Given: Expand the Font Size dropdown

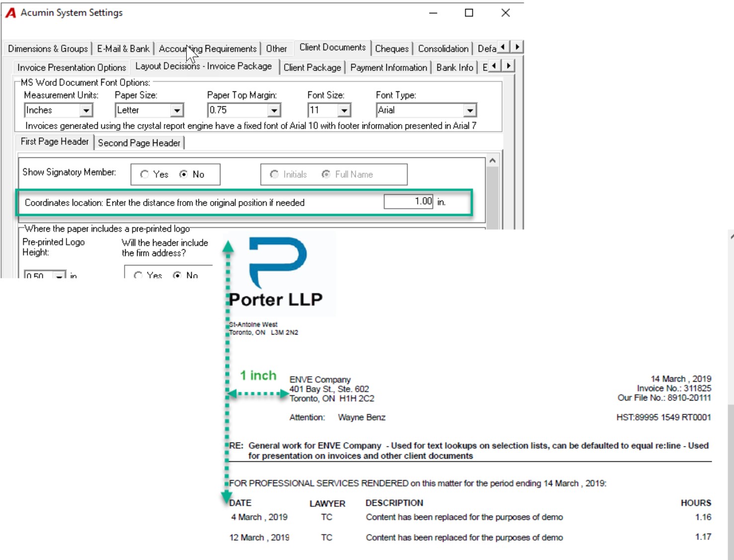Looking at the screenshot, I should point(345,110).
